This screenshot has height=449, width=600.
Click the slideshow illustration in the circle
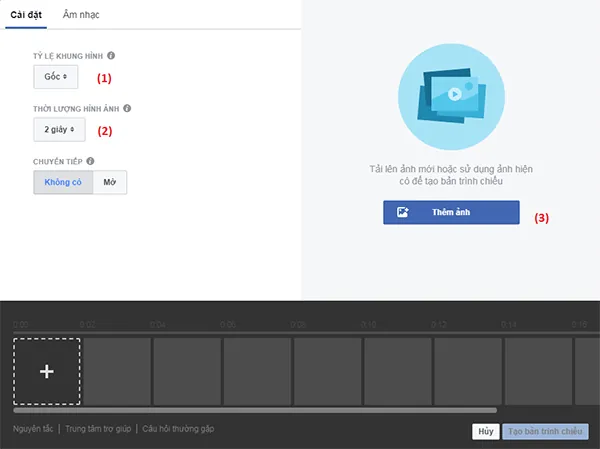451,96
